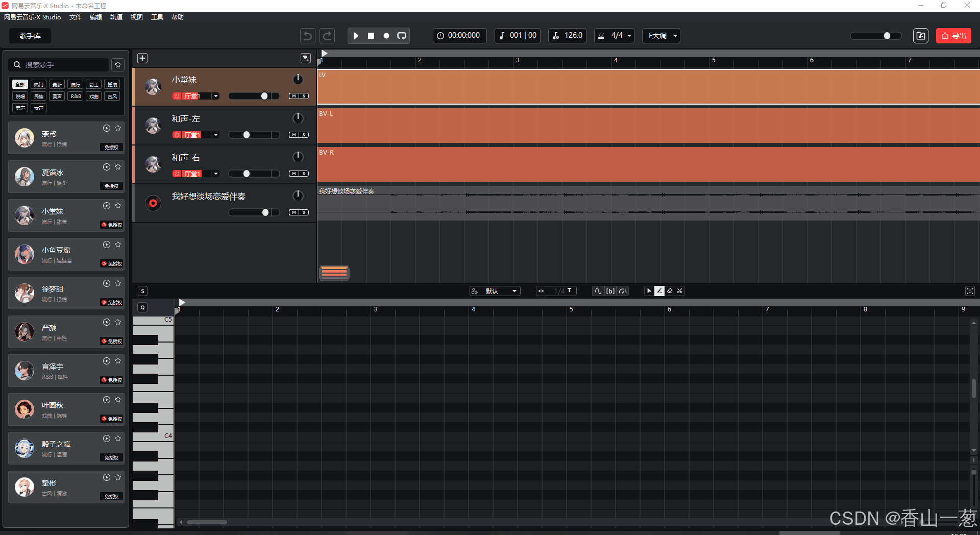Open the 视图 menu

click(x=137, y=17)
